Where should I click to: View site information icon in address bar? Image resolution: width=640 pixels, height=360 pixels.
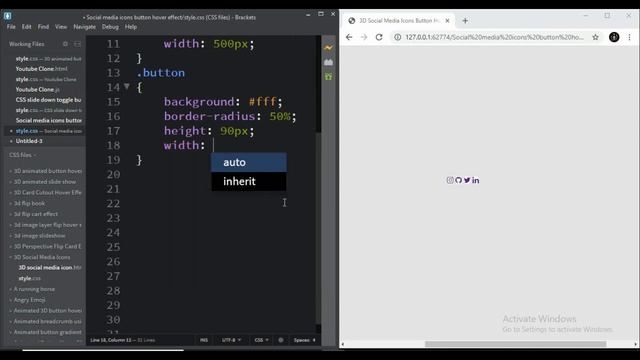point(397,37)
